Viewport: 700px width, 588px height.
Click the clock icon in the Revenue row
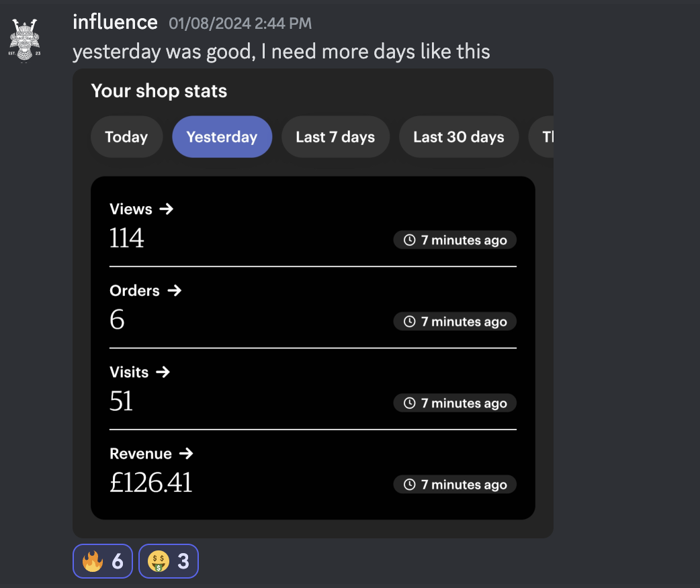(409, 485)
